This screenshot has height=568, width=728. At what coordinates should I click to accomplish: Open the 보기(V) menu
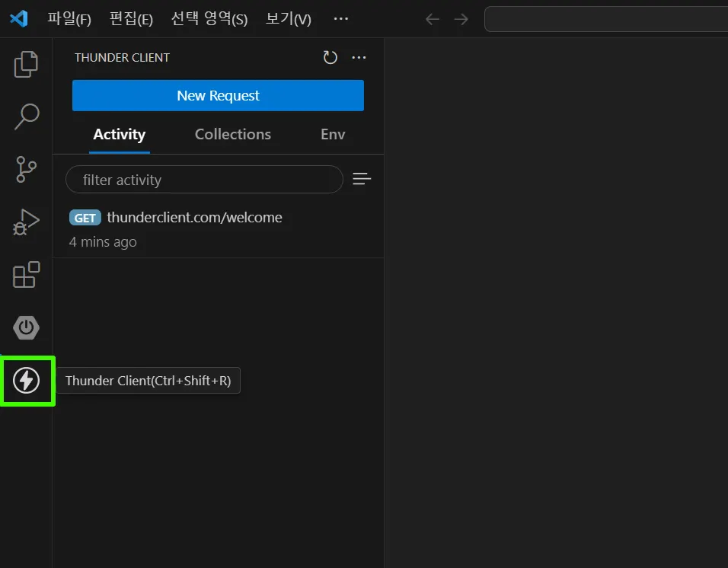click(x=289, y=19)
